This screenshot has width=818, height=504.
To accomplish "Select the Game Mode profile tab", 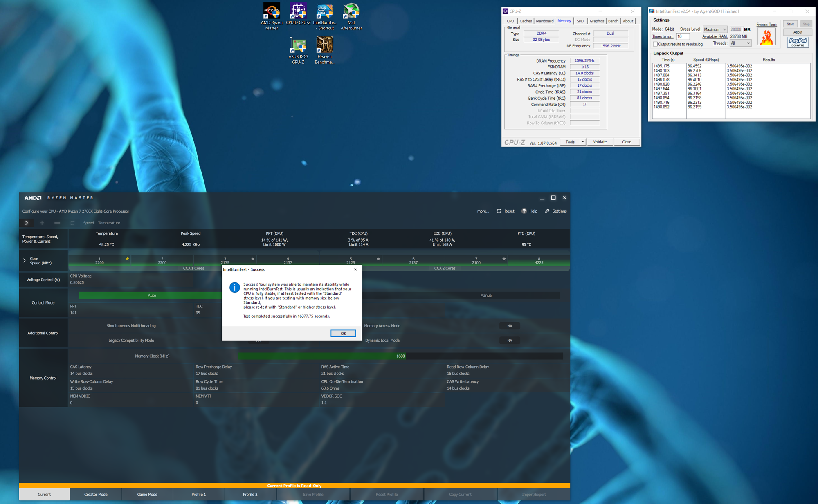I will tap(147, 495).
